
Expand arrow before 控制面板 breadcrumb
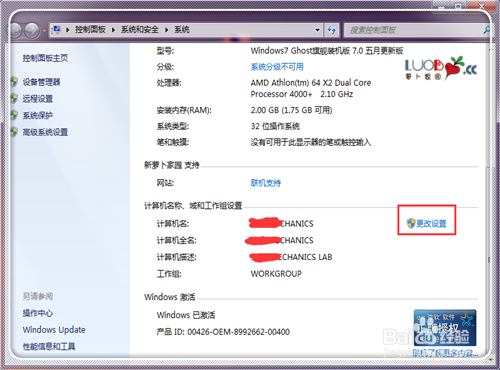(67, 30)
